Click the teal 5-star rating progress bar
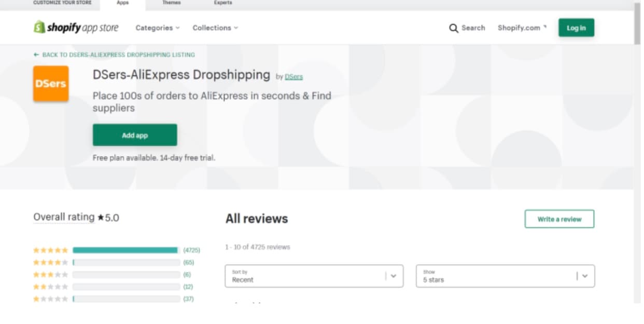Image resolution: width=644 pixels, height=324 pixels. tap(124, 249)
